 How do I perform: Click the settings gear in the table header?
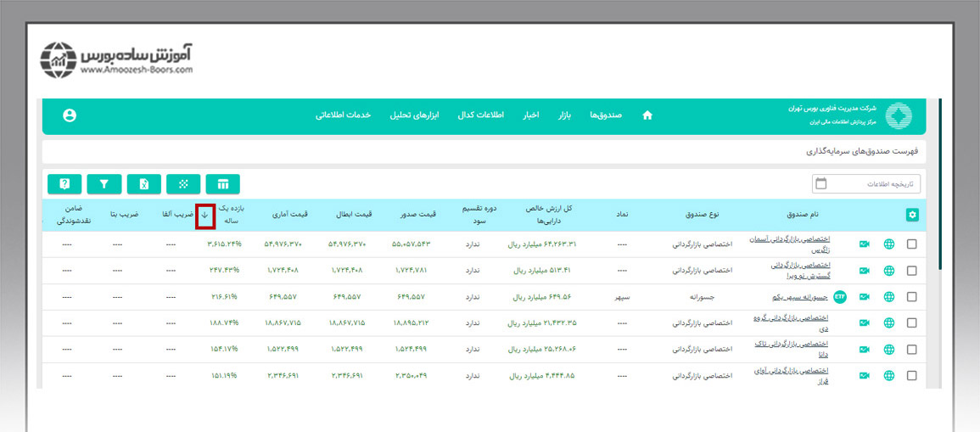[x=912, y=215]
